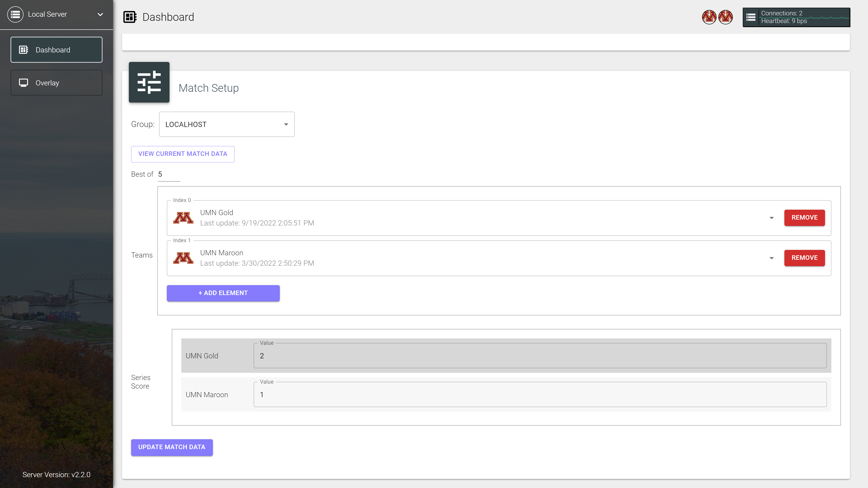The image size is (868, 488).
Task: Click the Match Setup sliders icon
Action: [149, 82]
